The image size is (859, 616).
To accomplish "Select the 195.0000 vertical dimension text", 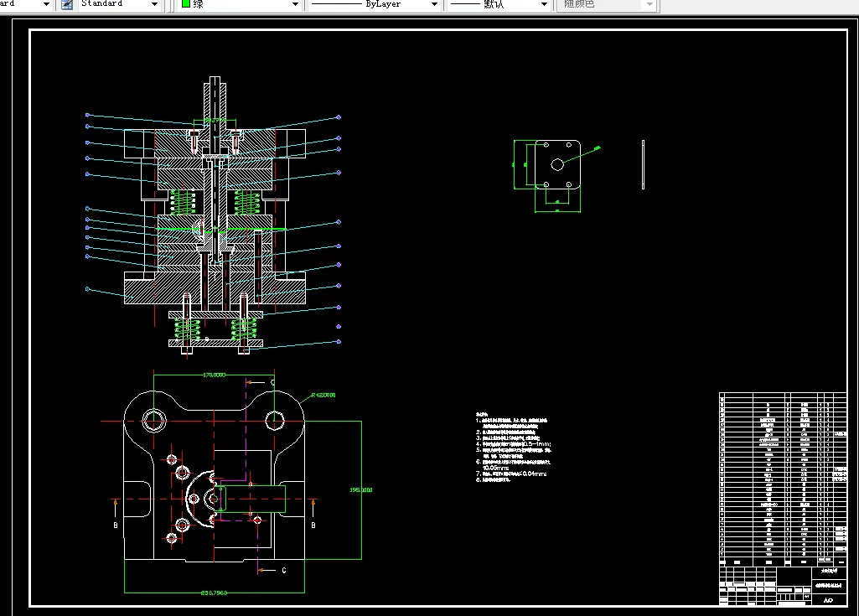I will point(361,489).
